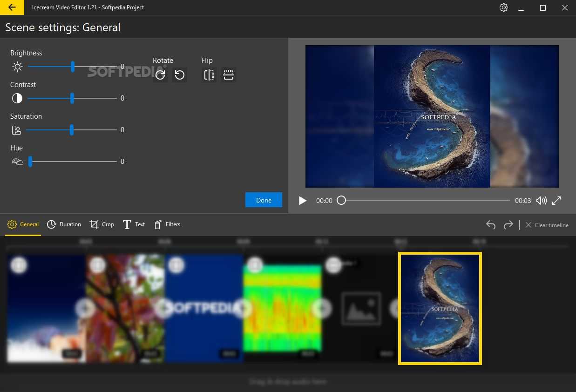The height and width of the screenshot is (392, 576).
Task: Open the Crop tab
Action: [102, 224]
